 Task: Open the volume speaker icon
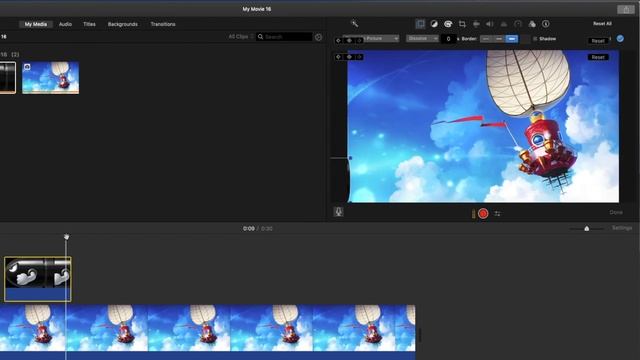pyautogui.click(x=489, y=24)
